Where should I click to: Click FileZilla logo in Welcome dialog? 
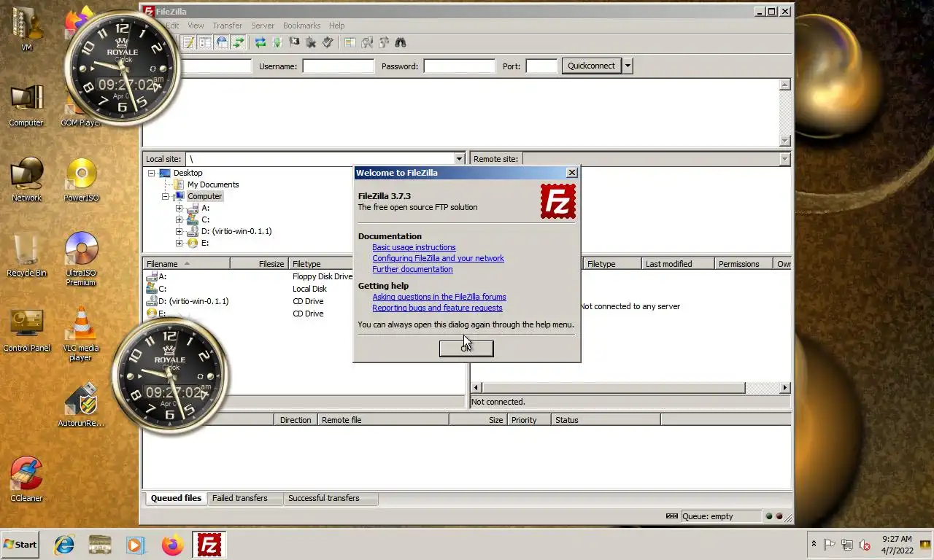[558, 201]
